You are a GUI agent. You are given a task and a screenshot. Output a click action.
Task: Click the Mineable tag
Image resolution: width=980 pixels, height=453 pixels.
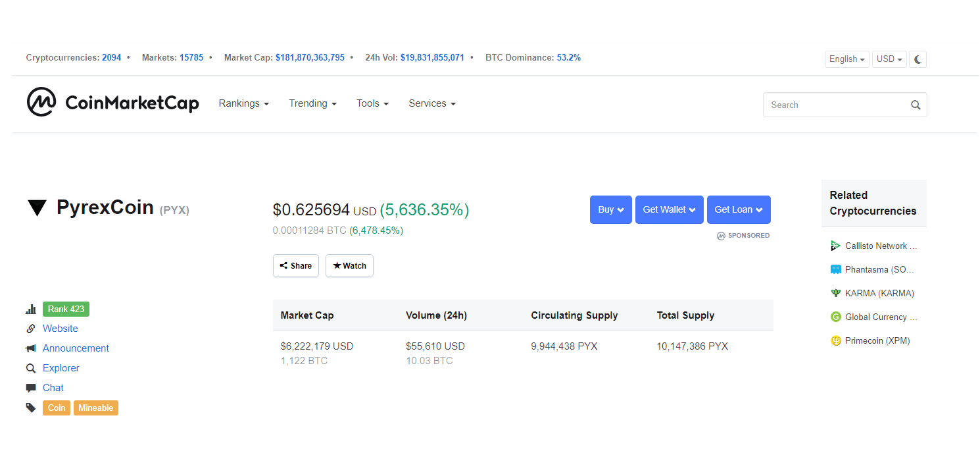96,408
